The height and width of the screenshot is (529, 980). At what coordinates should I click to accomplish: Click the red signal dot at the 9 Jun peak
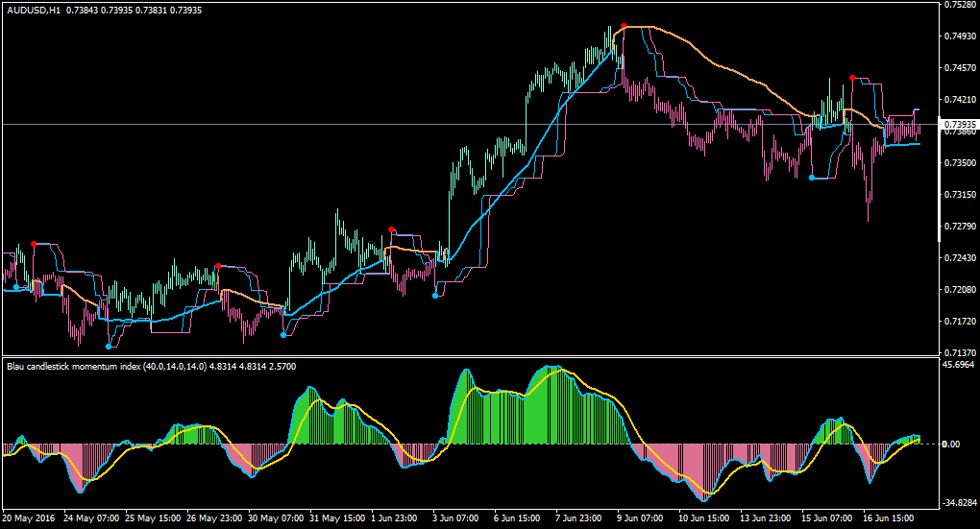(x=624, y=26)
